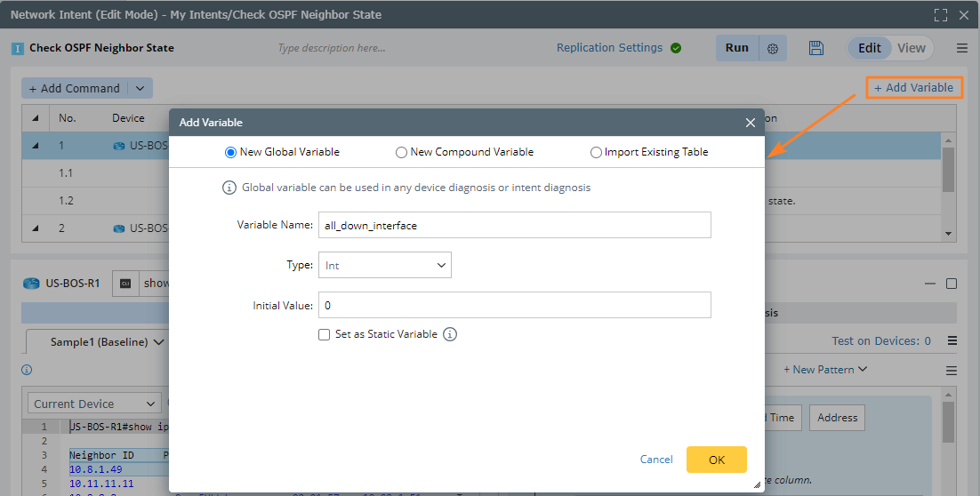Click Test on Devices: 0 link
The width and height of the screenshot is (980, 496).
[881, 341]
